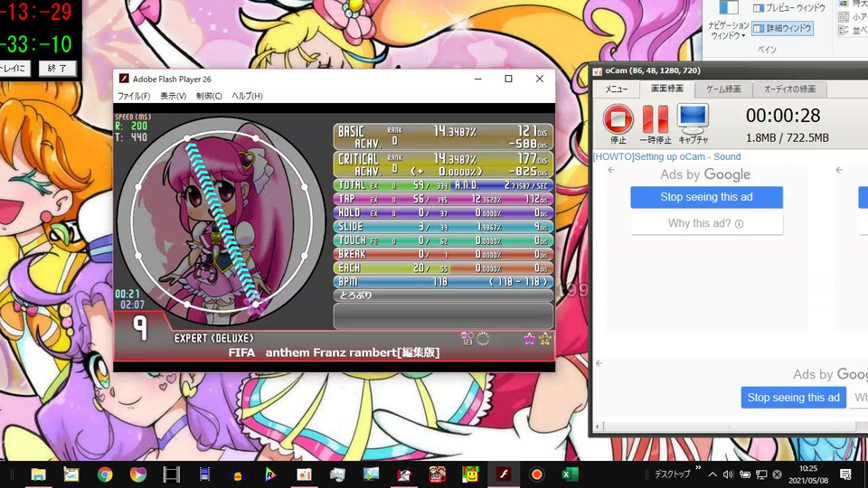Click the ナビゲーションウィンドウ pane icon in Explorer ribbon
The width and height of the screenshot is (868, 488).
[729, 8]
